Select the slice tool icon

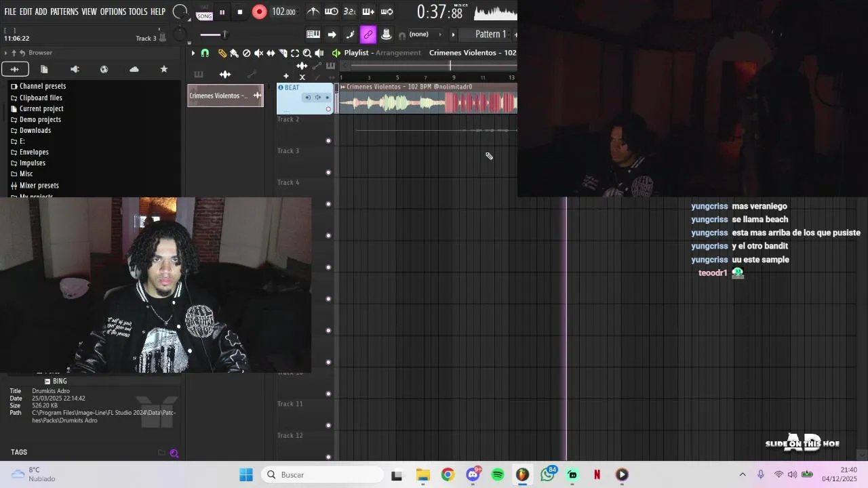(283, 53)
